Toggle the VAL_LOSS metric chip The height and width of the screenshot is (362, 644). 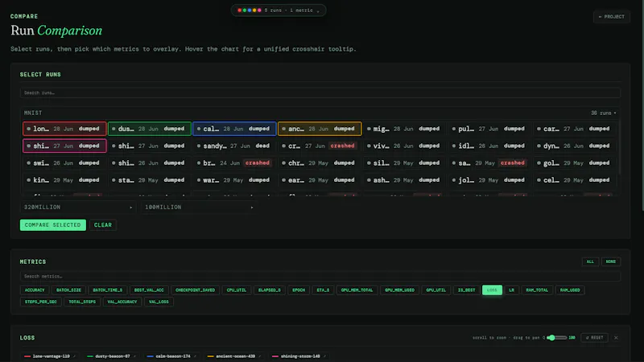tap(159, 302)
